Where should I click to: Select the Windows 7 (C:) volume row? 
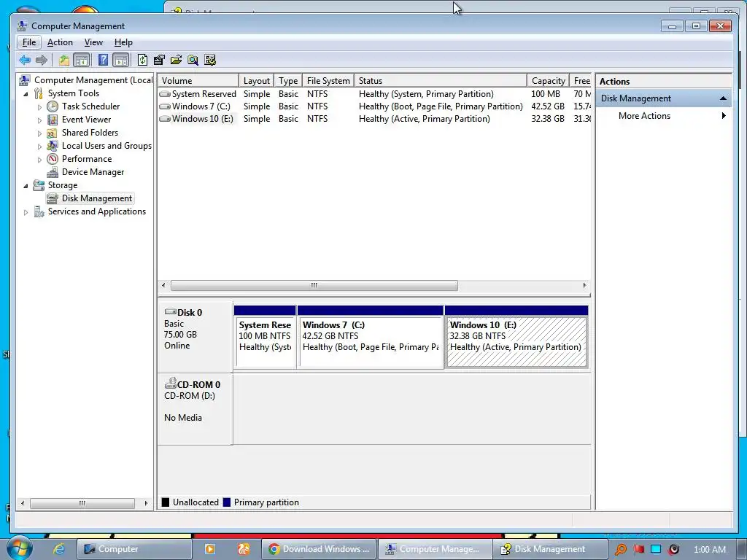click(x=374, y=106)
